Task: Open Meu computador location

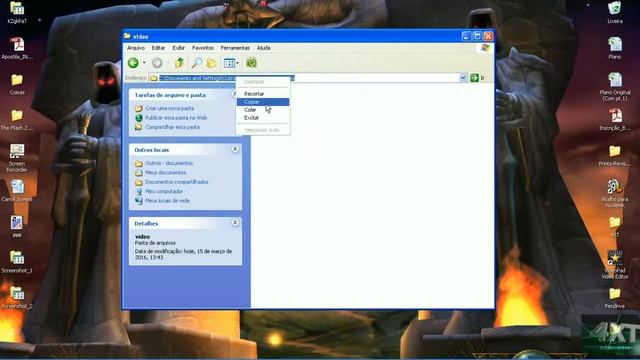Action: (164, 191)
